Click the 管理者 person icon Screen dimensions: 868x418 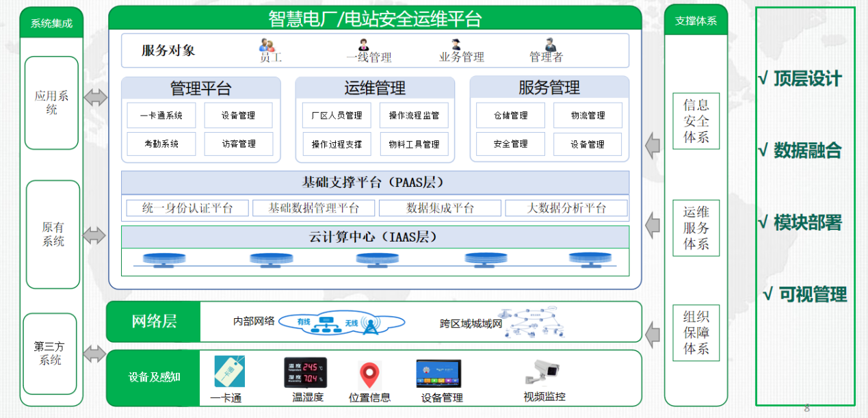click(550, 45)
